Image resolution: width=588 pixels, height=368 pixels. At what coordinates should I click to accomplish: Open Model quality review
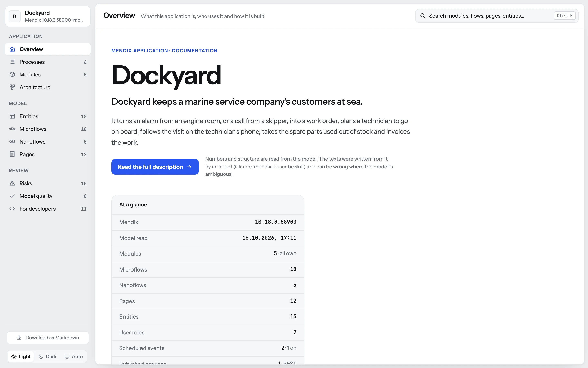coord(48,196)
